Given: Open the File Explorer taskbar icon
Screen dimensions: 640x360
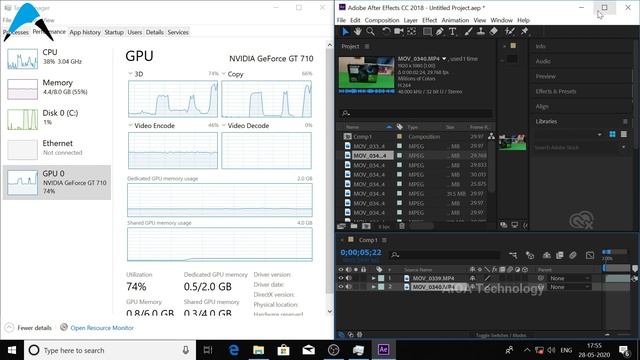Looking at the screenshot, I should point(259,350).
